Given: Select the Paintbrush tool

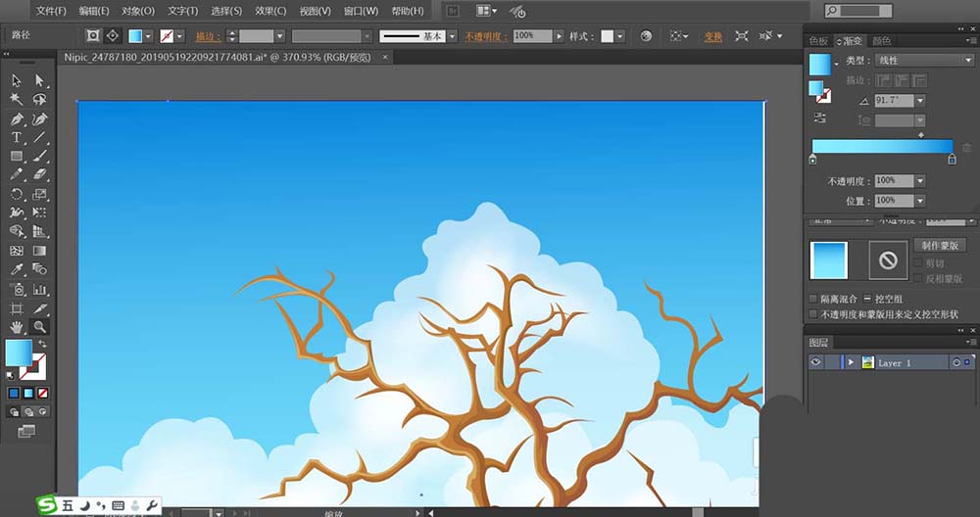Looking at the screenshot, I should pyautogui.click(x=39, y=156).
